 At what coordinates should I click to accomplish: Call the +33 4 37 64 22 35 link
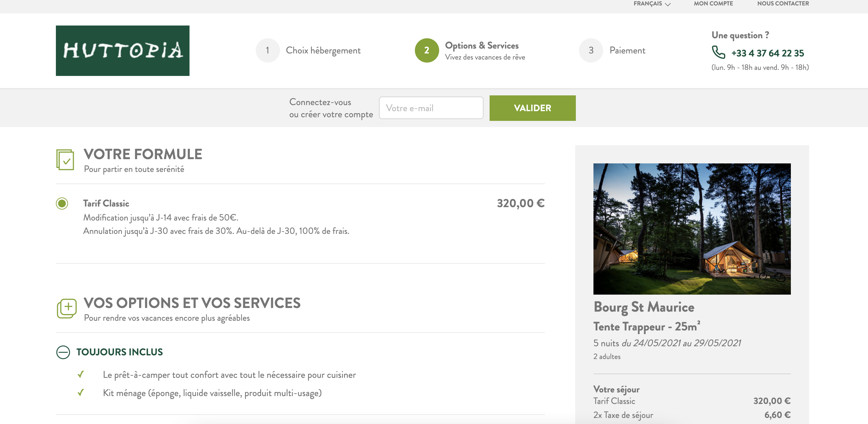pyautogui.click(x=767, y=53)
